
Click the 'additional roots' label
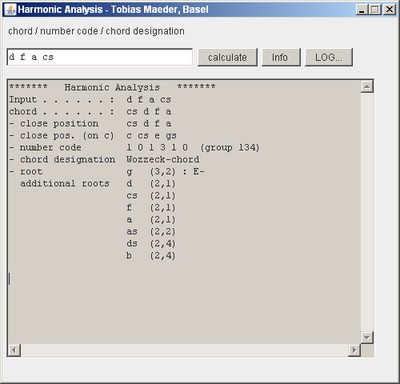point(65,183)
